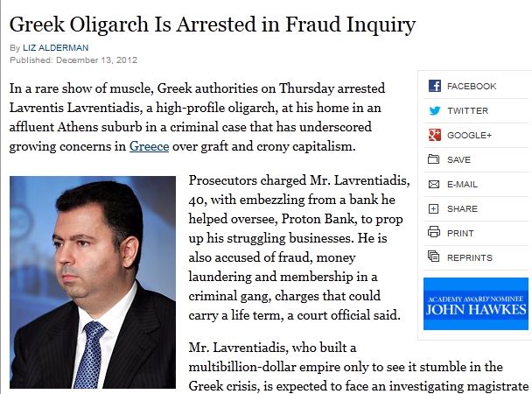Viewport: 532px width, 394px height.
Task: Open the John Hawkes advertisement banner
Action: coord(475,304)
